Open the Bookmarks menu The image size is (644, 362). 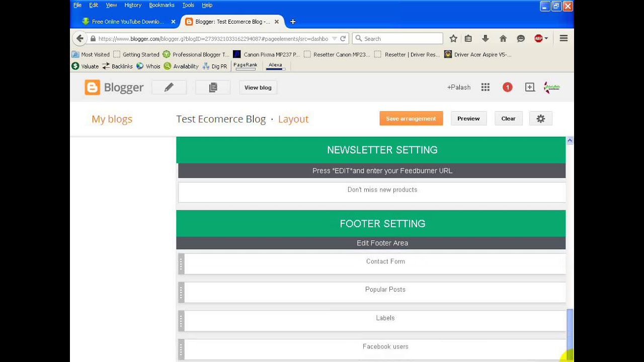[x=162, y=5]
